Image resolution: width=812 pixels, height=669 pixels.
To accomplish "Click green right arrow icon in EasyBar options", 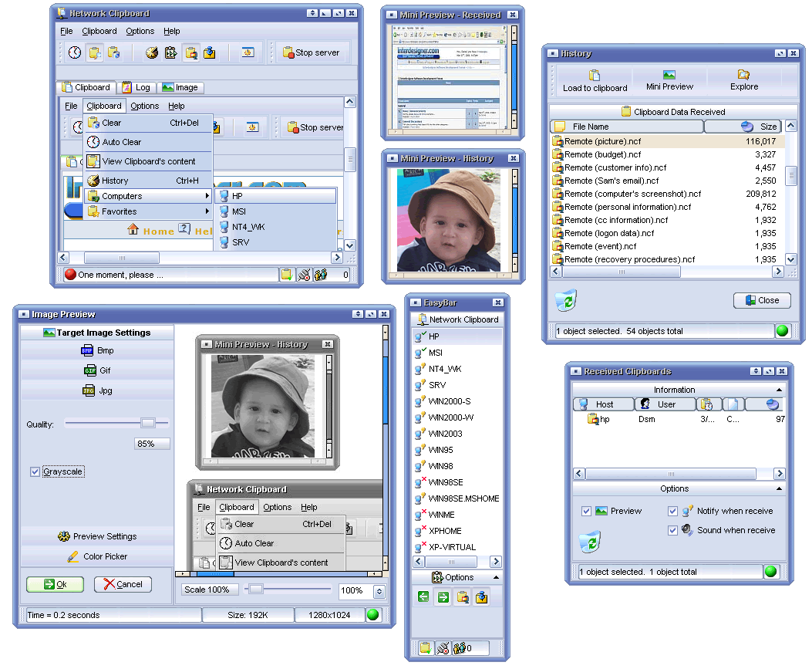I will tap(443, 596).
